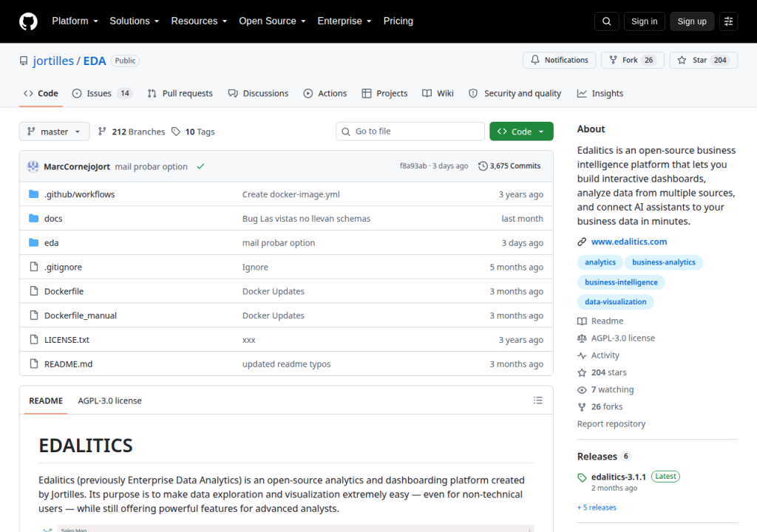The width and height of the screenshot is (757, 532).
Task: Open MarcCornejoJort's avatar
Action: [x=33, y=166]
